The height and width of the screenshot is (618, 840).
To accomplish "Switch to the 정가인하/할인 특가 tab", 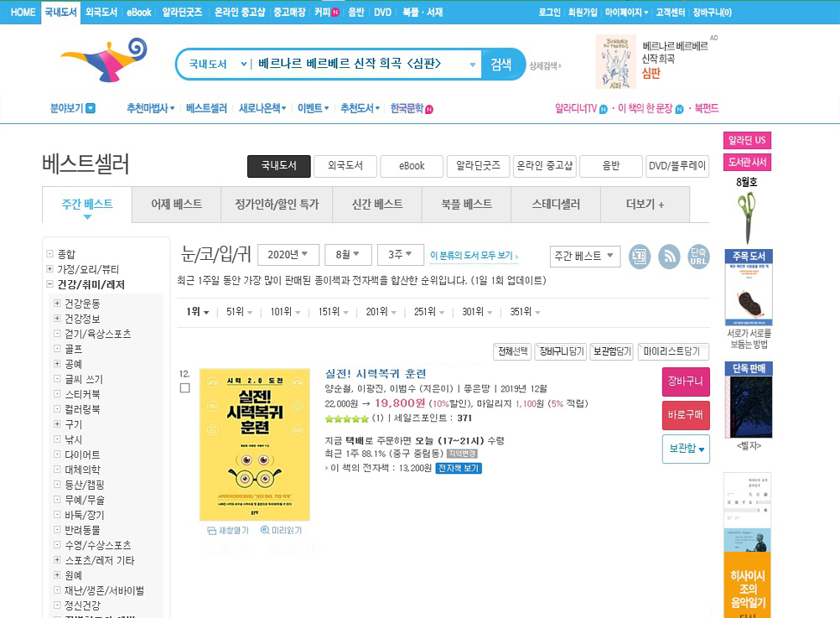I will click(x=277, y=205).
